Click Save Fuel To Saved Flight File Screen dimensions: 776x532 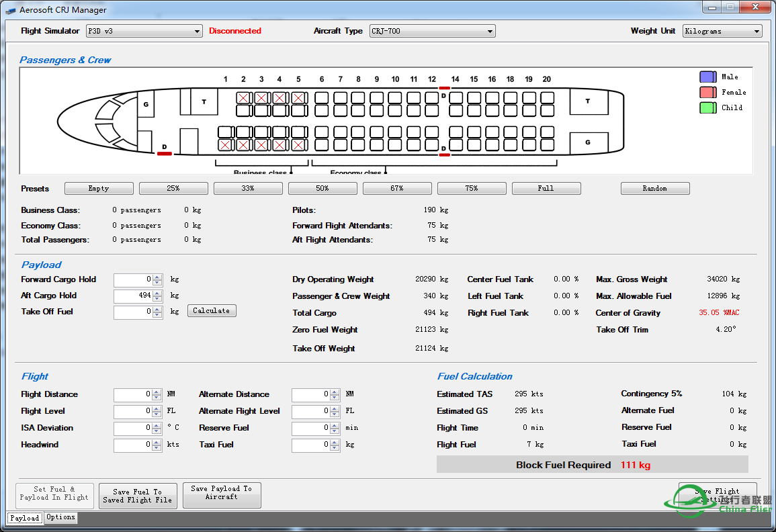tap(138, 496)
